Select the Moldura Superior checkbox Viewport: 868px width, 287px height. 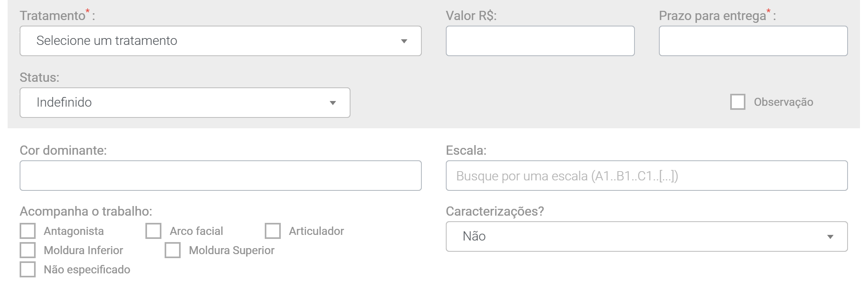click(x=173, y=250)
